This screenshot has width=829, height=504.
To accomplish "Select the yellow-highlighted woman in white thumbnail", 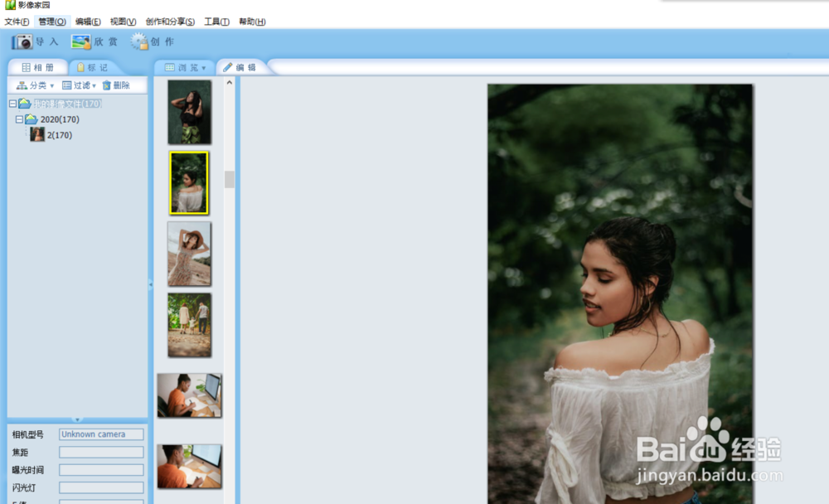I will pyautogui.click(x=189, y=183).
